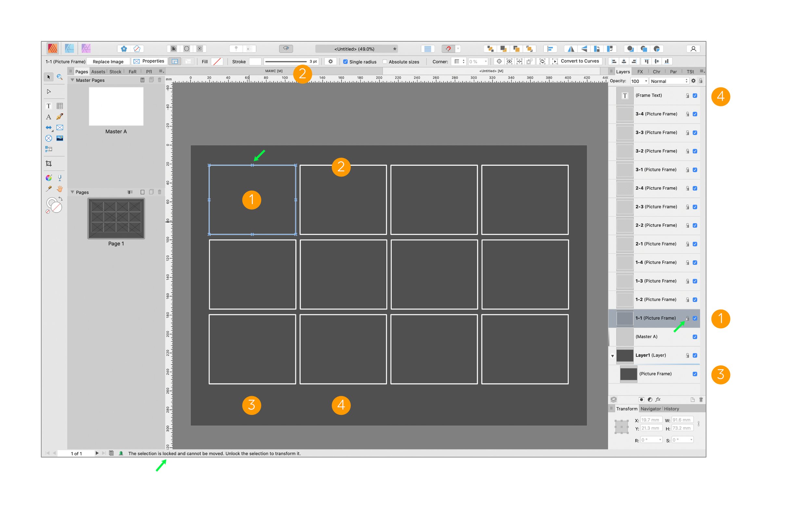
Task: Open the Corner type selector
Action: point(459,61)
